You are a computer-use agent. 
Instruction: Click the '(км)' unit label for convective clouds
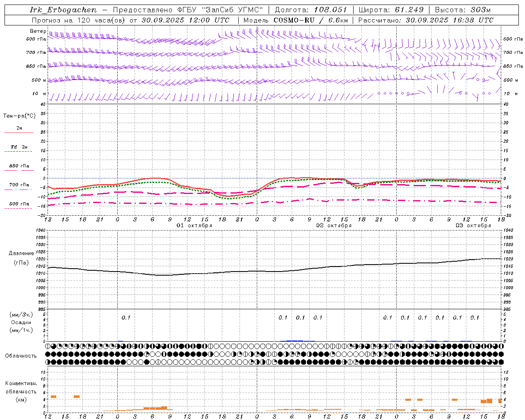[21, 399]
